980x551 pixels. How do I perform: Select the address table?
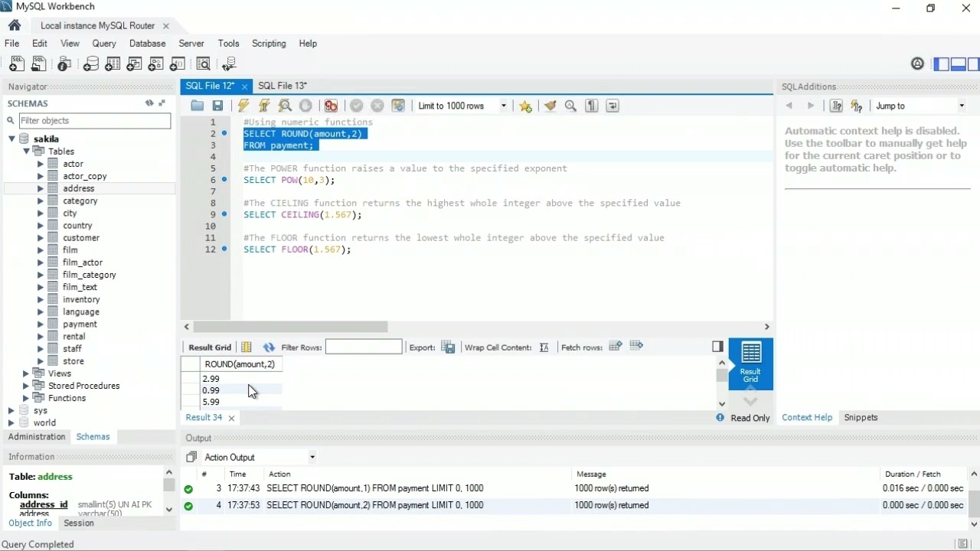pyautogui.click(x=78, y=188)
